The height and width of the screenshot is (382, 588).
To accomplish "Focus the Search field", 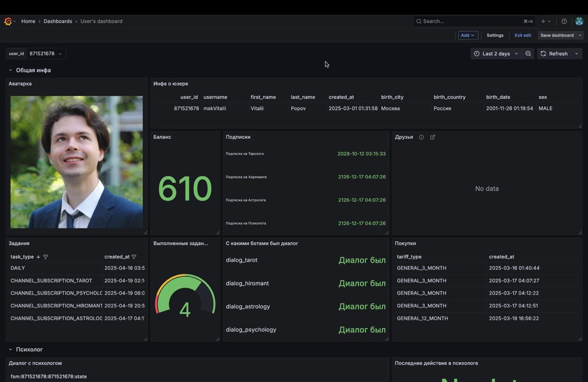I will pos(474,21).
